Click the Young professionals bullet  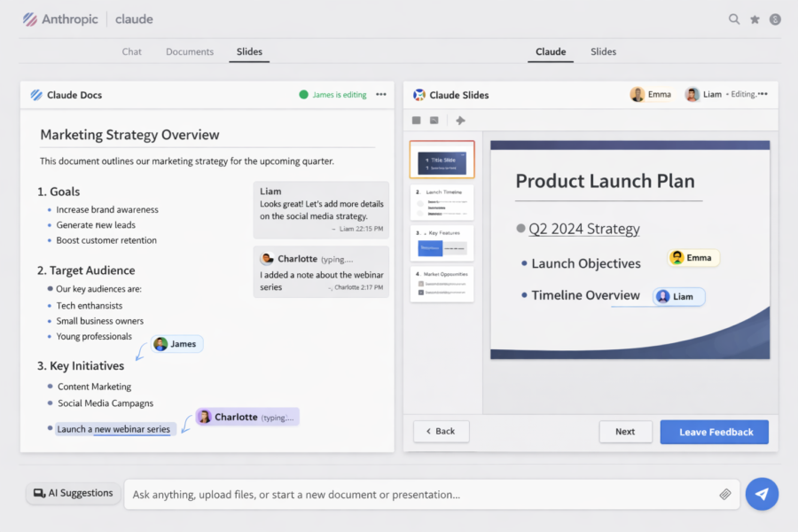pyautogui.click(x=94, y=337)
